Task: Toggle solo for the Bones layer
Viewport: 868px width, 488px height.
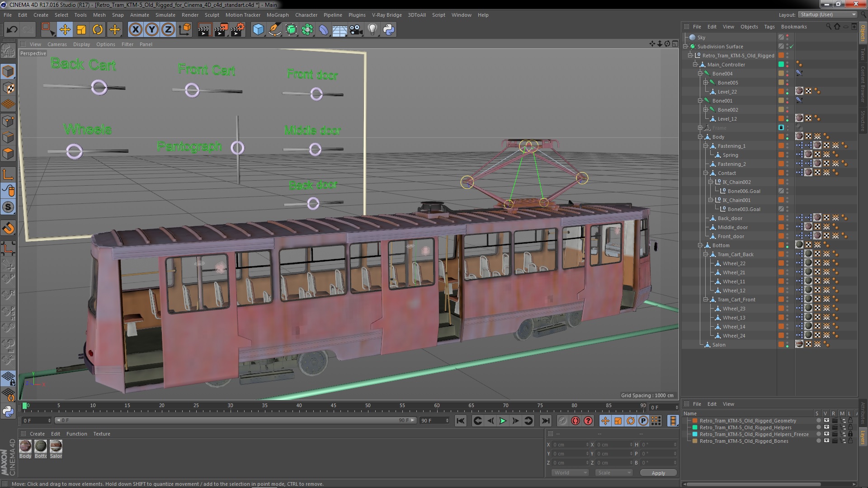Action: pyautogui.click(x=818, y=441)
